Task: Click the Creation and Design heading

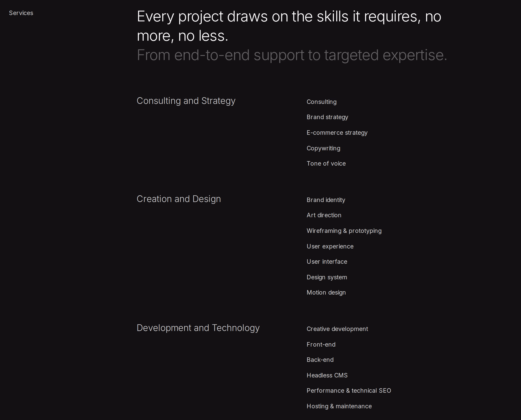Action: [x=179, y=199]
